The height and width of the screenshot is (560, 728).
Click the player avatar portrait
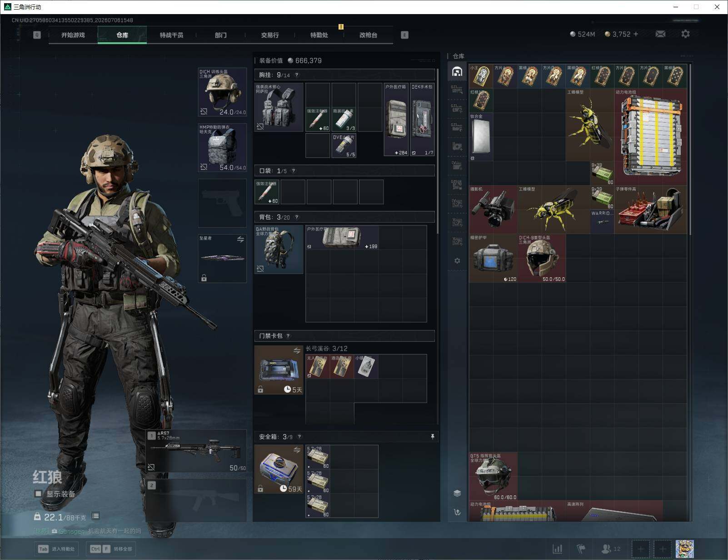pyautogui.click(x=684, y=549)
